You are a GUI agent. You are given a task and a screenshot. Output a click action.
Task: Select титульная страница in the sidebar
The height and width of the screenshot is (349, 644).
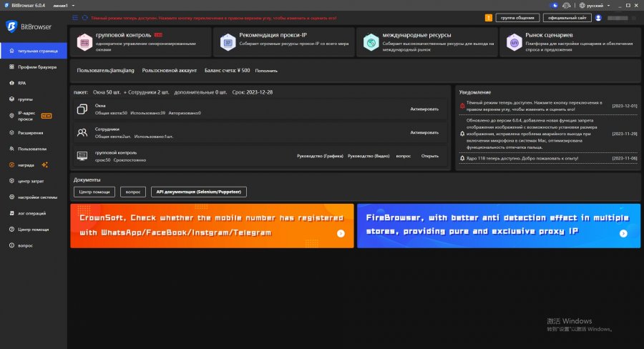tap(33, 51)
